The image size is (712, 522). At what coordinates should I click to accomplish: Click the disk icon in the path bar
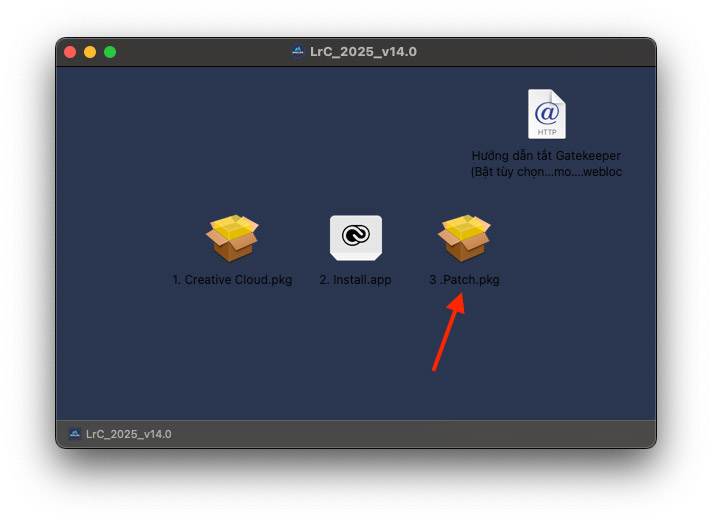75,434
